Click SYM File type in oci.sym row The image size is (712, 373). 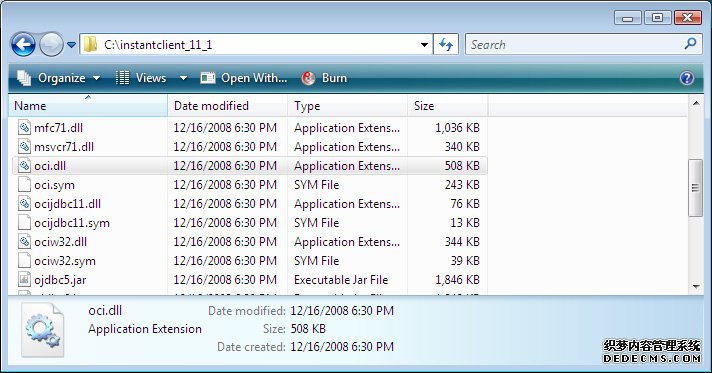point(316,185)
